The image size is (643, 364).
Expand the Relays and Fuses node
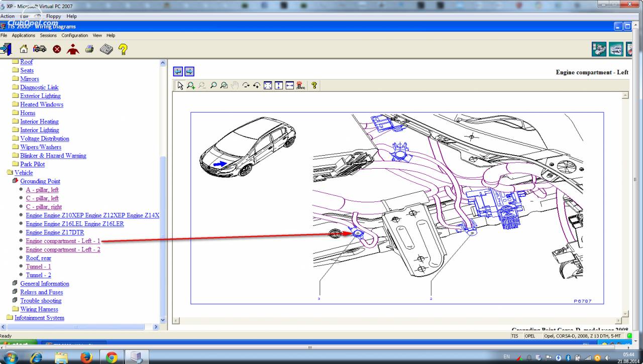(x=15, y=292)
